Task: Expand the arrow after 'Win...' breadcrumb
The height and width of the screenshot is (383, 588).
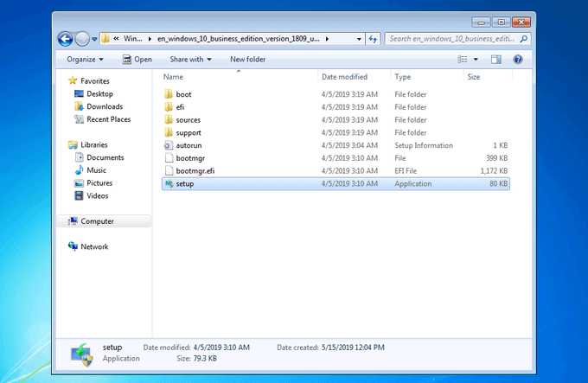Action: pos(150,39)
